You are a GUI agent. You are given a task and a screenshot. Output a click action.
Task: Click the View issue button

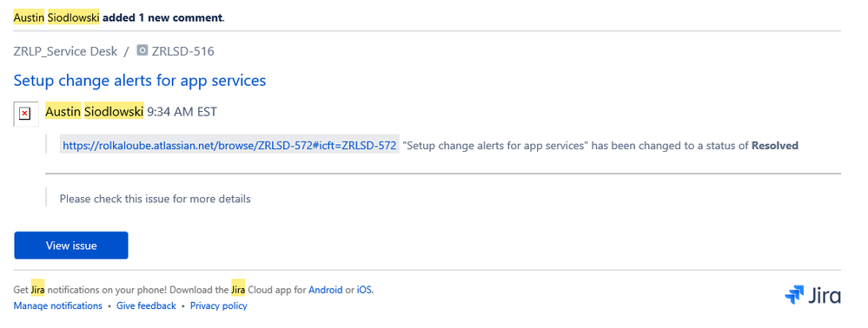click(x=71, y=246)
